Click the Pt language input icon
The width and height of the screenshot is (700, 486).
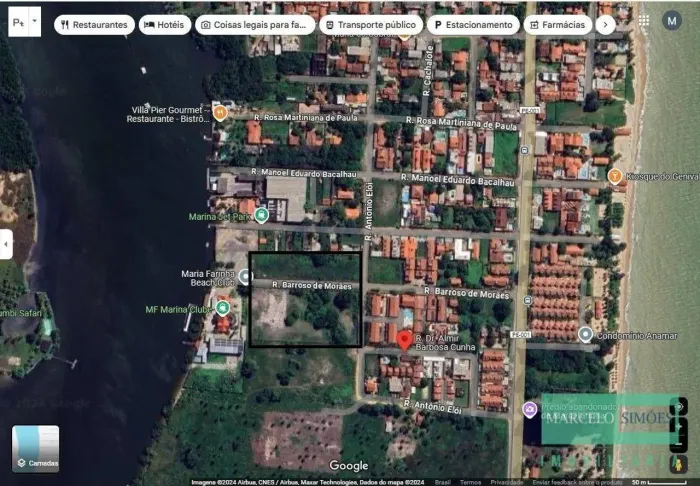click(x=19, y=22)
